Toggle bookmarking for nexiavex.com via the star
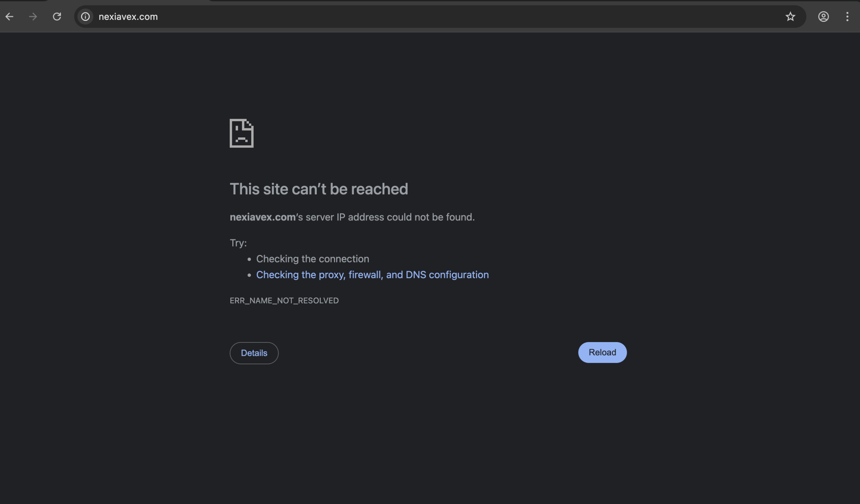Image resolution: width=860 pixels, height=504 pixels. pos(790,16)
